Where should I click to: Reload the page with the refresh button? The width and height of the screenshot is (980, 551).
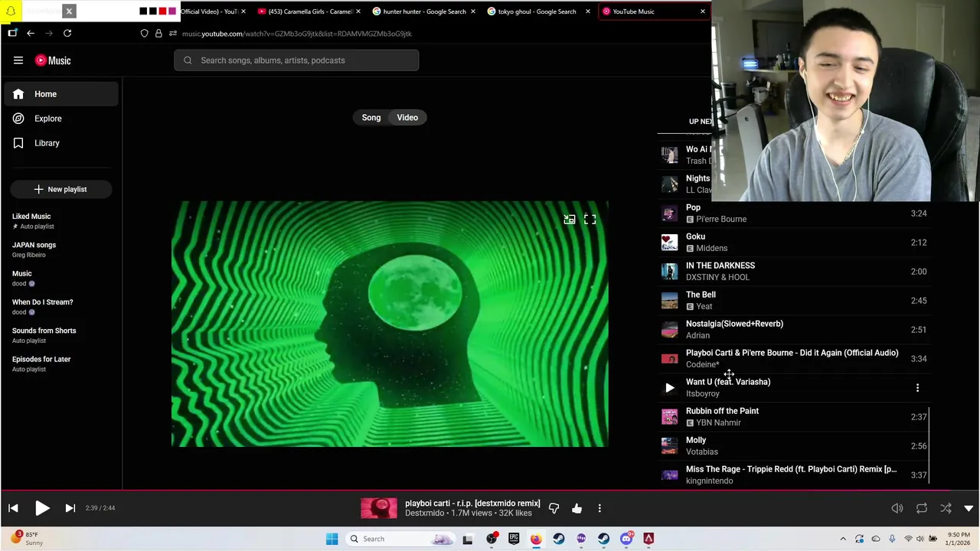tap(67, 34)
